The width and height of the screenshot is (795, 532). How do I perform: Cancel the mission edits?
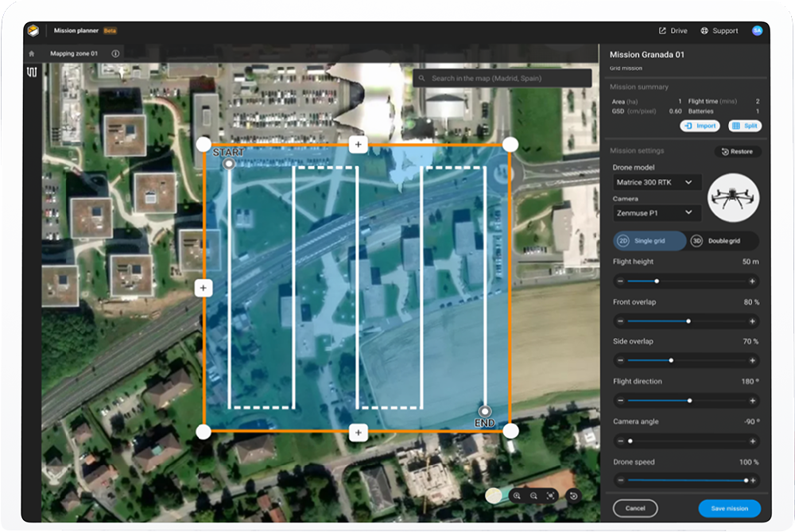pos(635,508)
